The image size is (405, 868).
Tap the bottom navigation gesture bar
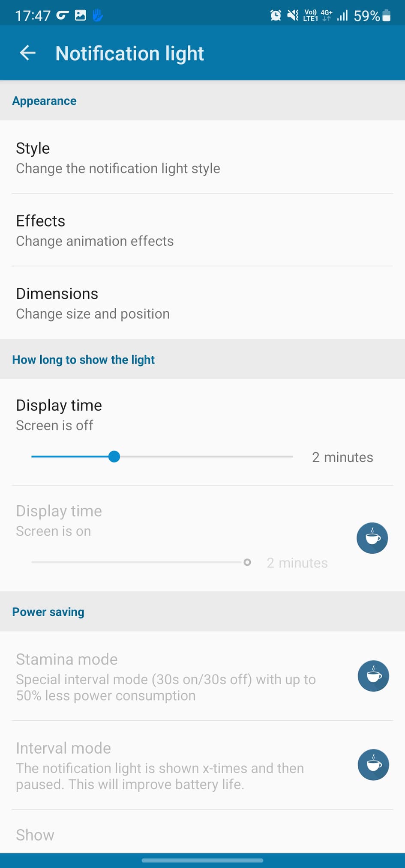point(202,860)
